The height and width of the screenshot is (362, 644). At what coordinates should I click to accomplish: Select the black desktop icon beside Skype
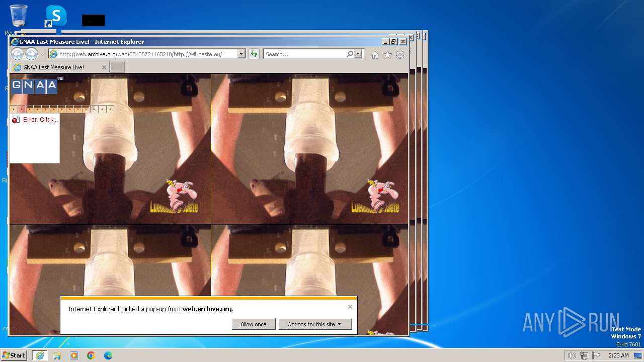(x=94, y=20)
